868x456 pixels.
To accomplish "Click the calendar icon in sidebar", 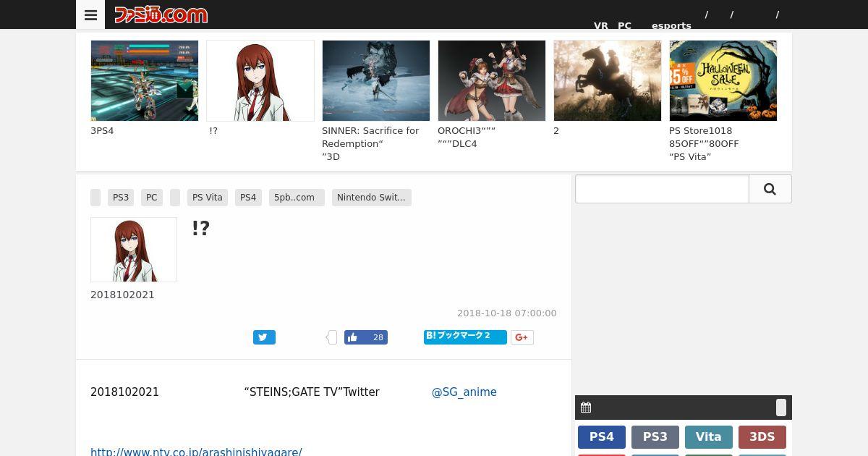I will point(586,408).
